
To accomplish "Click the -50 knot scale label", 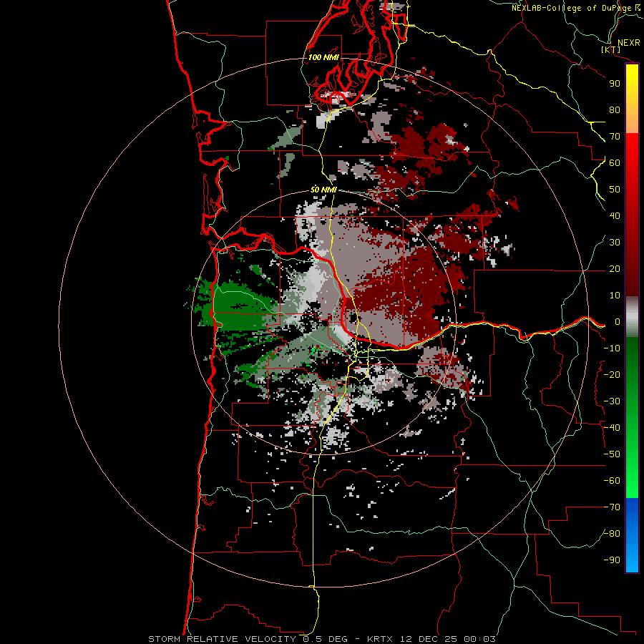I will tap(612, 454).
